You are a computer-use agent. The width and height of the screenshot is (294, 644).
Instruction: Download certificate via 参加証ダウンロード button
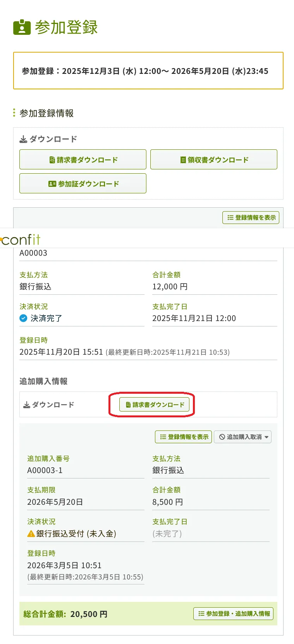coord(83,183)
